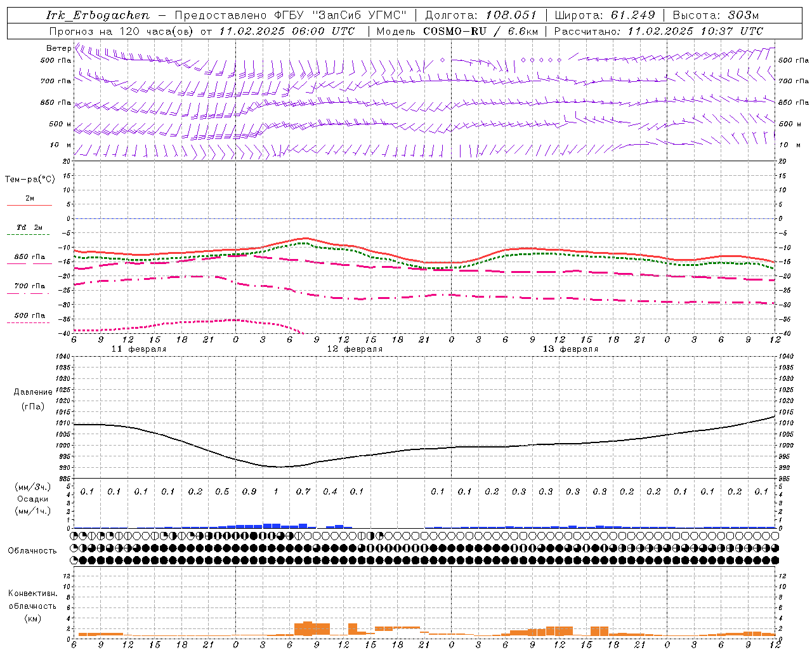Image resolution: width=812 pixels, height=650 pixels.
Task: Click precipitation value 1 between 0.9 and 0.7
Action: point(276,492)
